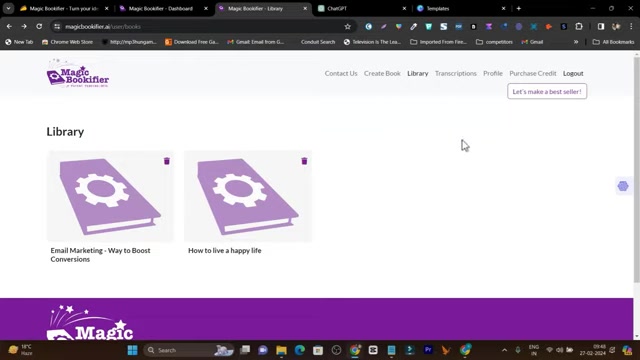The height and width of the screenshot is (360, 640).
Task: Open the Chrome side panel
Action: point(601,27)
